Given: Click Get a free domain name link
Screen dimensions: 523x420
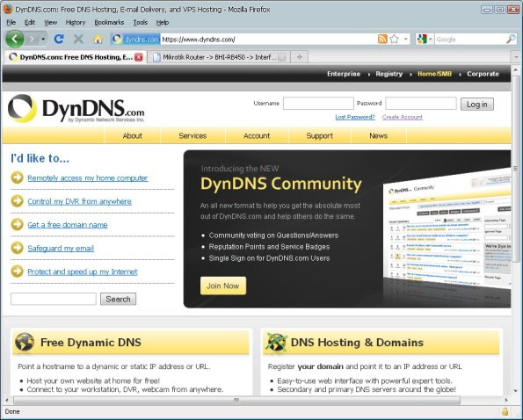Looking at the screenshot, I should click(68, 225).
